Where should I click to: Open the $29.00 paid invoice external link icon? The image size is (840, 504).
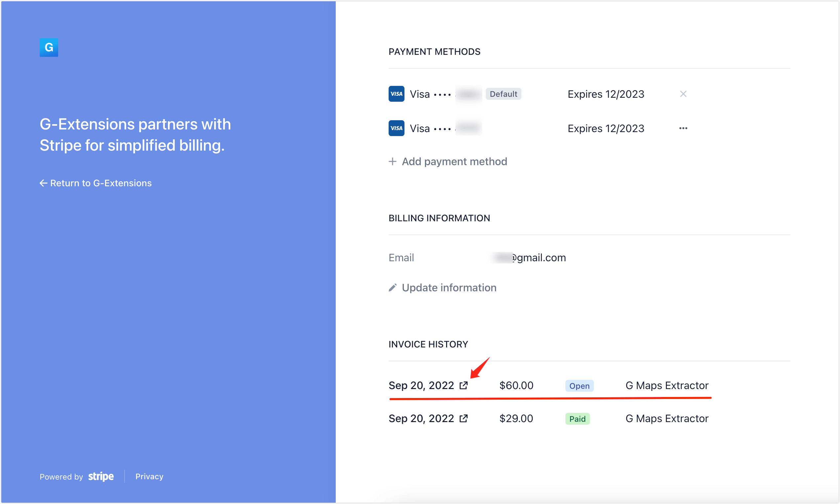pyautogui.click(x=464, y=418)
